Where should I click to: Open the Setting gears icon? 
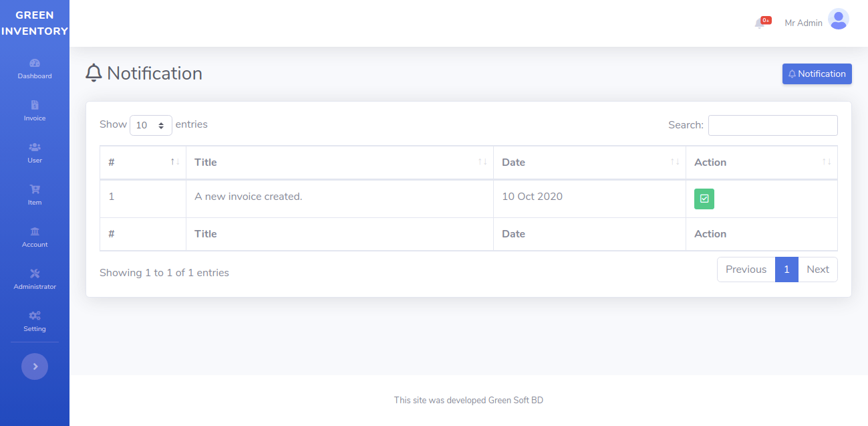(35, 316)
